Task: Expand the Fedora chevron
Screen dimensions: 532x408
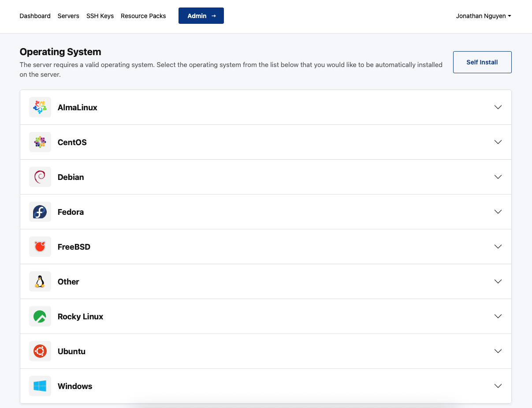Action: (x=498, y=212)
